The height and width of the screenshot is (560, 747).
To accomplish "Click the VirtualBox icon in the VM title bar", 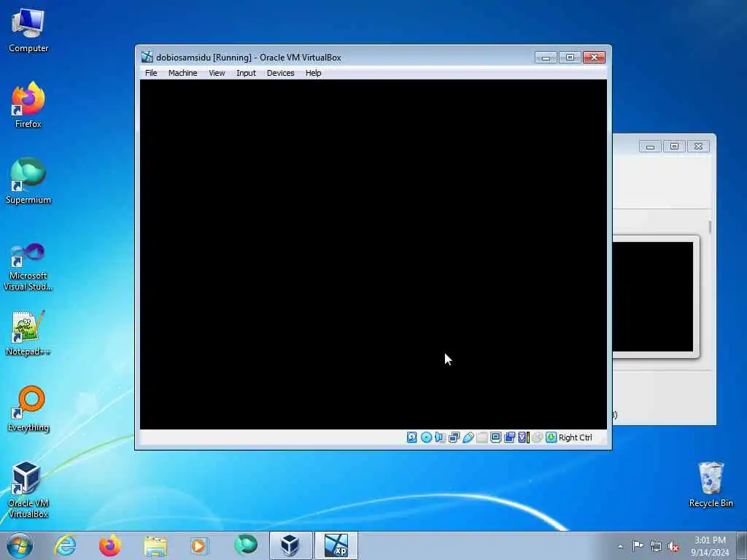I will tap(147, 57).
